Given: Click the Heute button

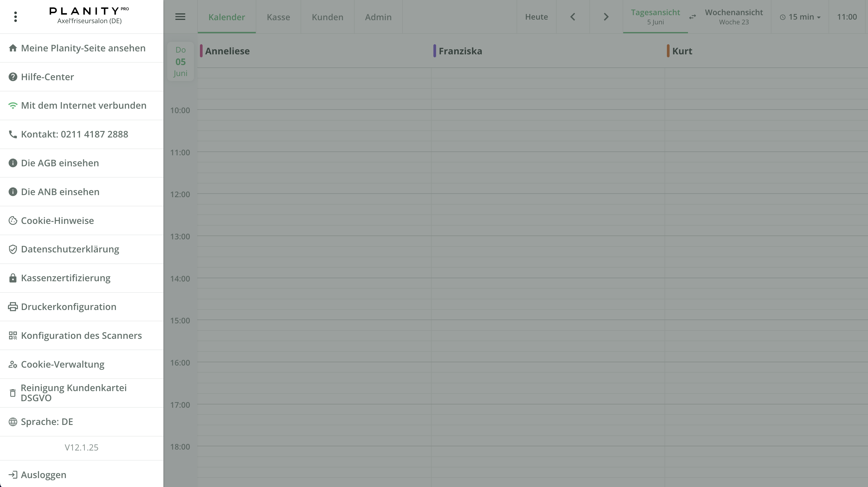Looking at the screenshot, I should [x=536, y=17].
